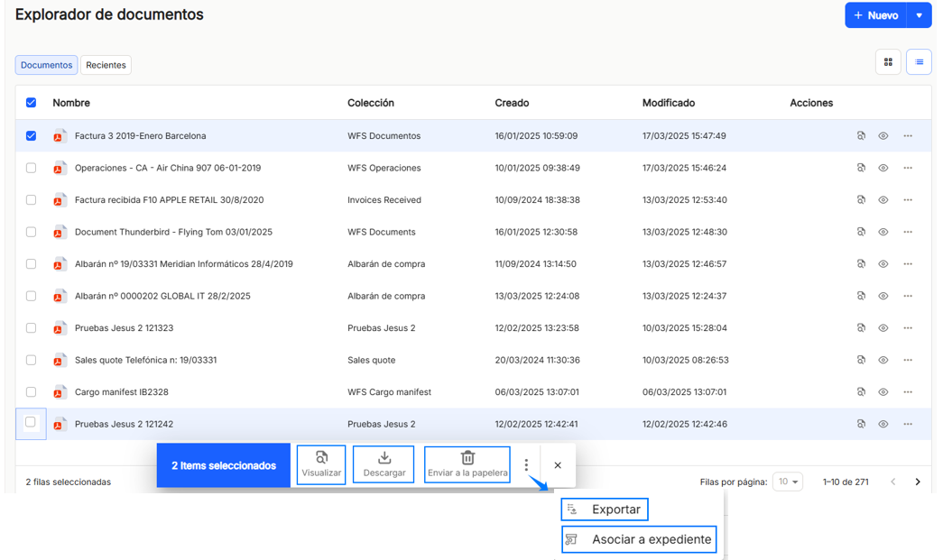Preview Pruebas Jesus 2 121323 with eye icon

point(883,328)
